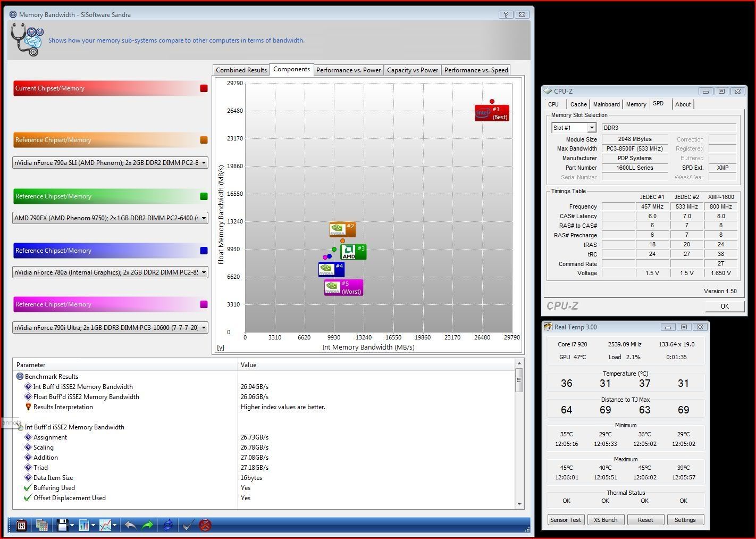This screenshot has height=539, width=756.
Task: Open the Cache tab in CPU-Z
Action: pyautogui.click(x=578, y=105)
